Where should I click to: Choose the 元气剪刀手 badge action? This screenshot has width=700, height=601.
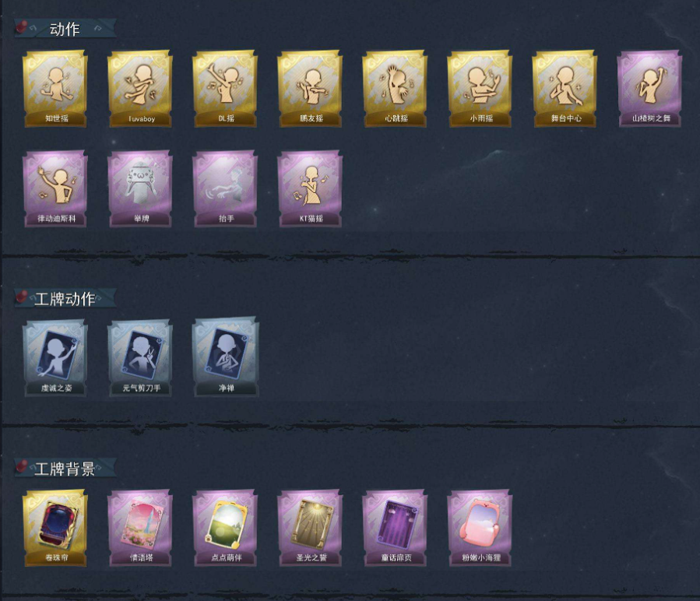[x=140, y=357]
